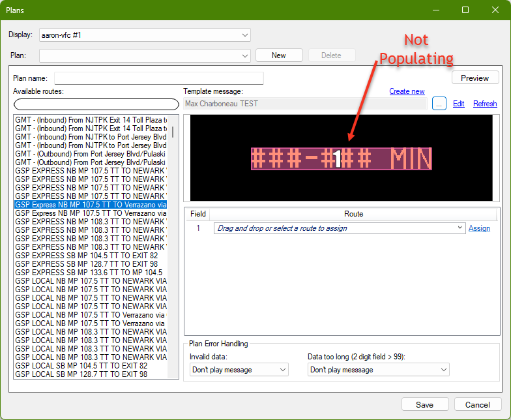Open the Display dropdown showing aaron-vfc #1

point(145,35)
